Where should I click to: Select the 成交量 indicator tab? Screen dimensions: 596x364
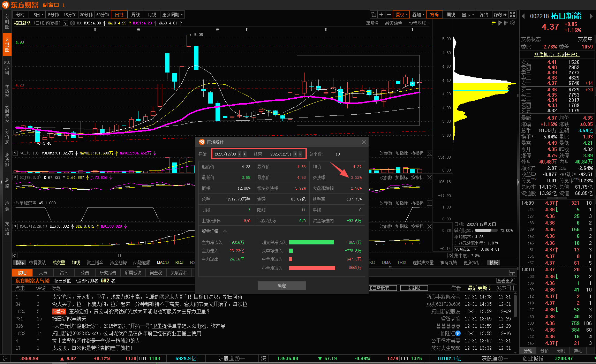pyautogui.click(x=59, y=263)
